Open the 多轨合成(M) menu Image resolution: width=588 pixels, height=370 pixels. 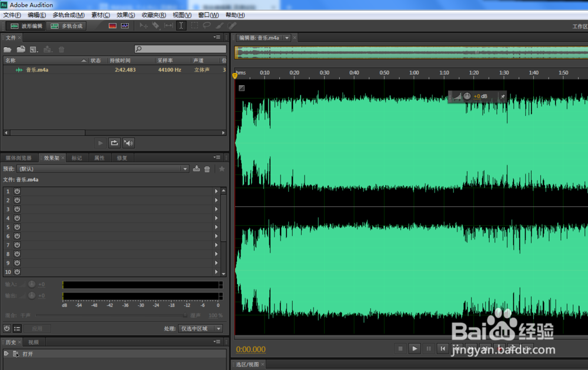tap(69, 15)
